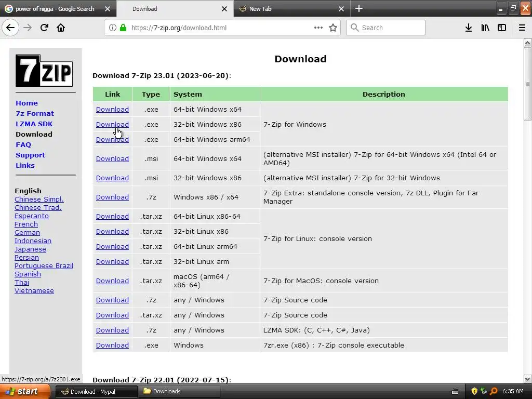This screenshot has width=532, height=399.
Task: Close the Download tab
Action: [x=224, y=9]
